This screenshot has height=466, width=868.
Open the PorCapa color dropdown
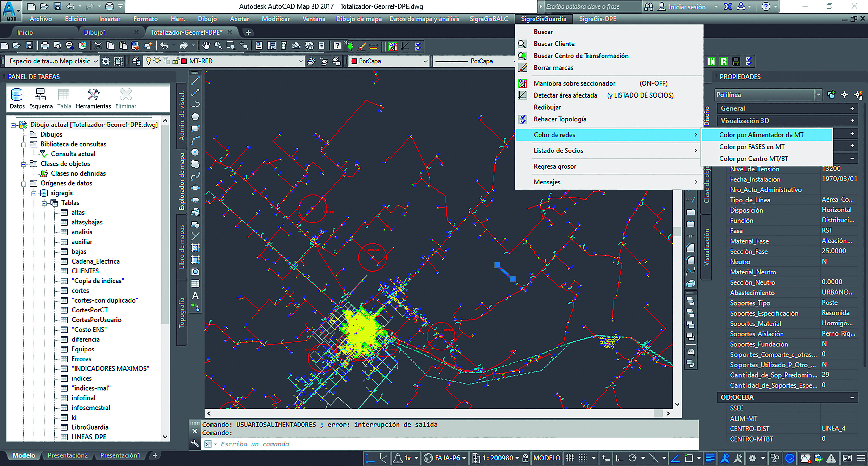pos(389,61)
